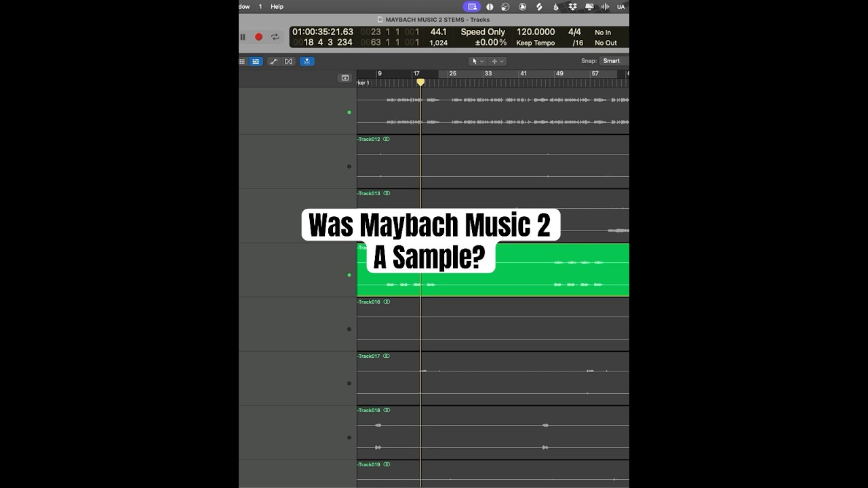Select the green highlighted audio region

click(493, 270)
